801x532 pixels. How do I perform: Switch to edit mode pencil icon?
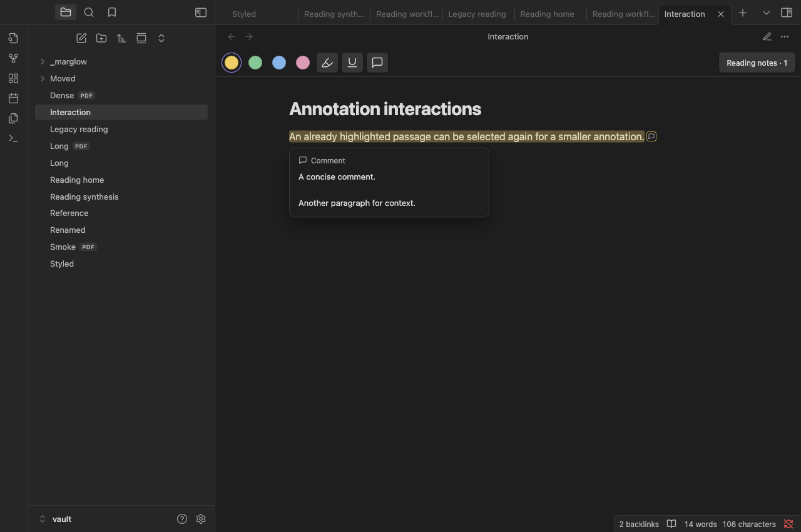pyautogui.click(x=767, y=37)
